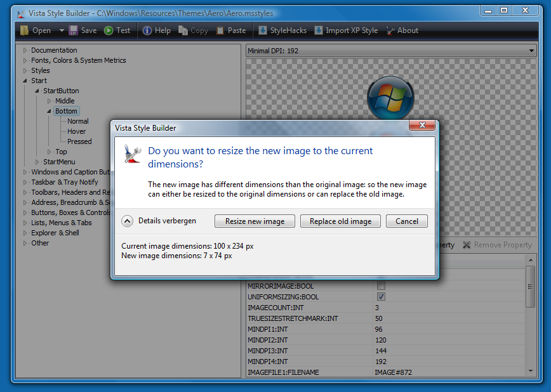Click the Paste clipboard icon

[x=220, y=30]
